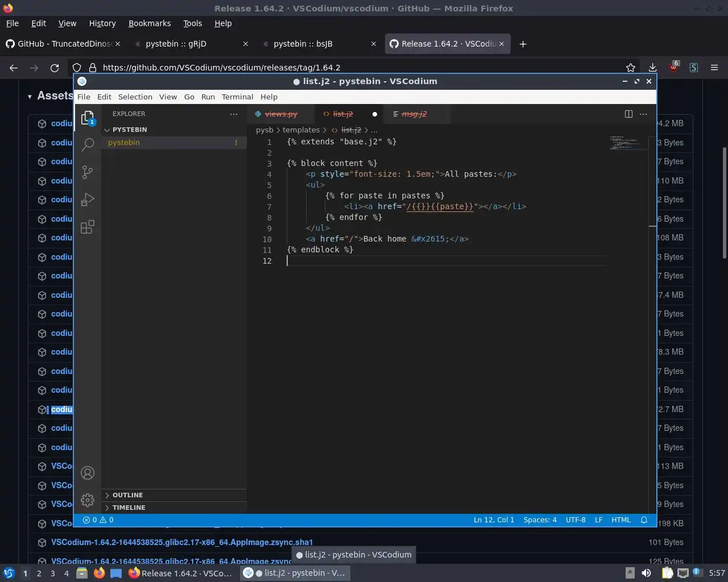Click the errors and warnings status indicator
Image resolution: width=728 pixels, height=582 pixels.
coord(98,520)
